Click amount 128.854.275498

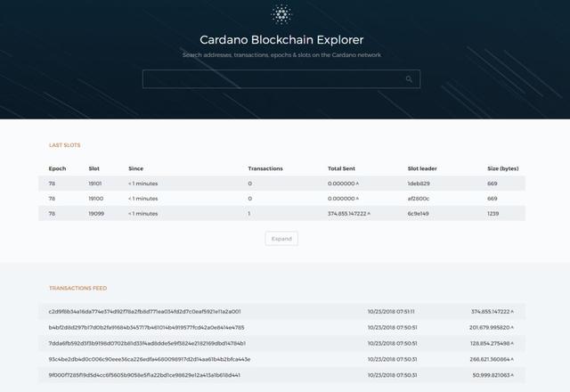coord(492,343)
